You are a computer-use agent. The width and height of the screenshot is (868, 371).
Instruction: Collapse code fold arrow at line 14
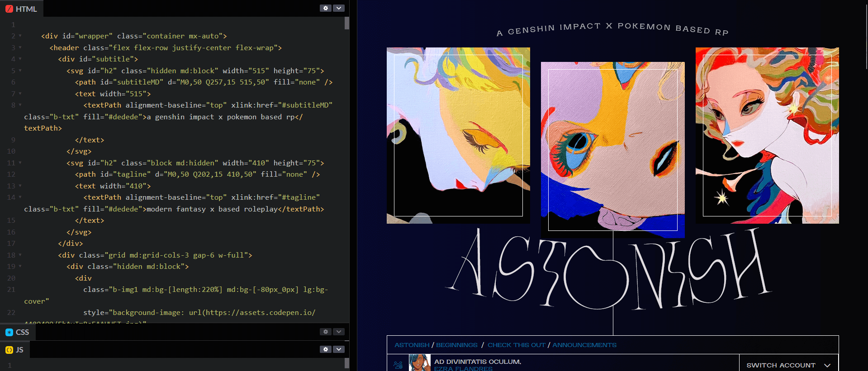pyautogui.click(x=20, y=197)
